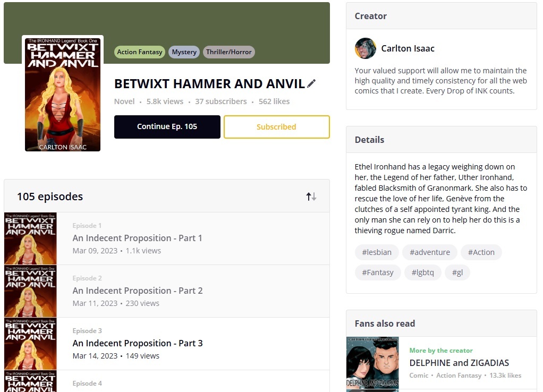The height and width of the screenshot is (392, 543).
Task: Visit creator name Carlton Isaac
Action: [408, 48]
